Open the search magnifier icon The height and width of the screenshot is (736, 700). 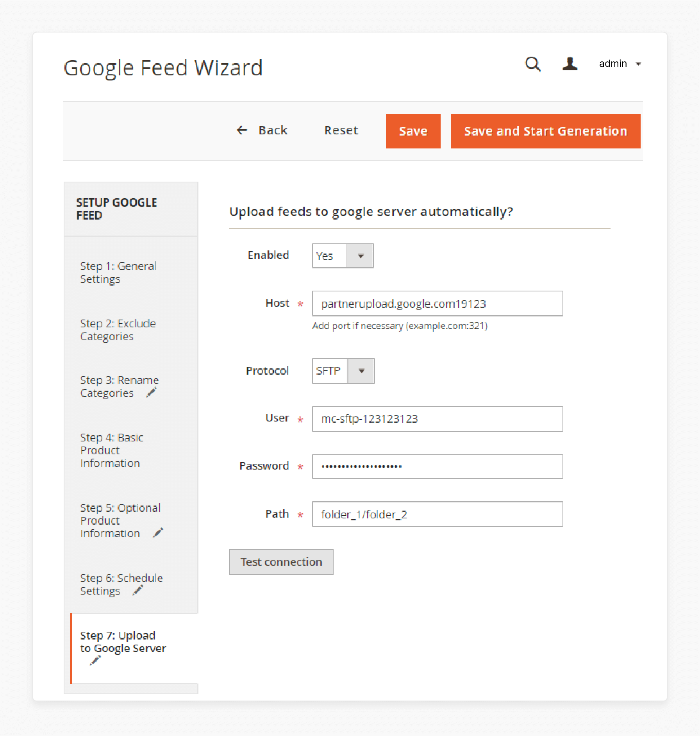pos(533,64)
